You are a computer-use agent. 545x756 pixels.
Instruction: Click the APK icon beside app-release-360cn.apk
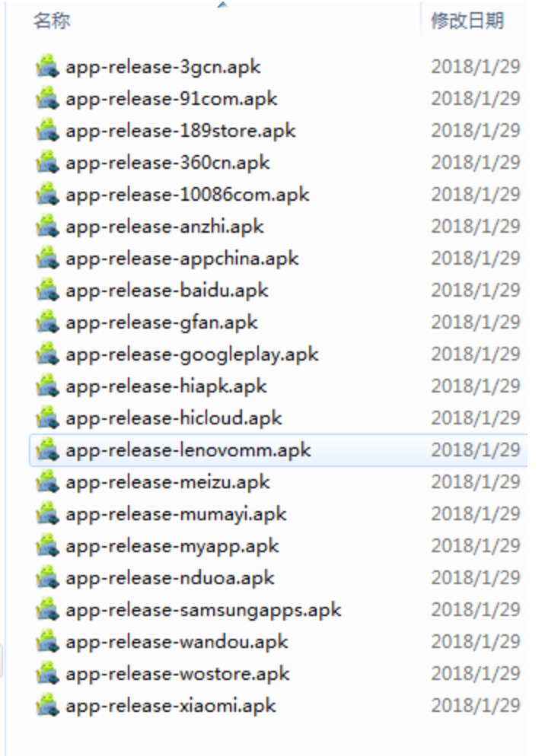tap(47, 163)
